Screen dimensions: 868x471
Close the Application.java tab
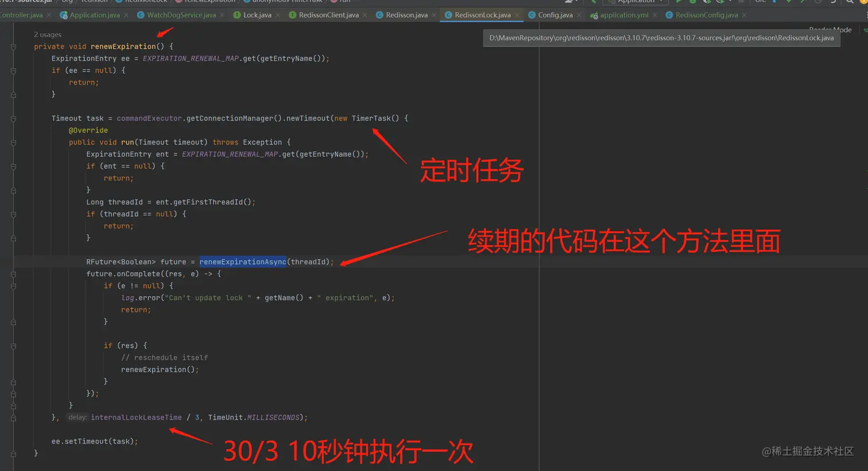click(x=126, y=15)
